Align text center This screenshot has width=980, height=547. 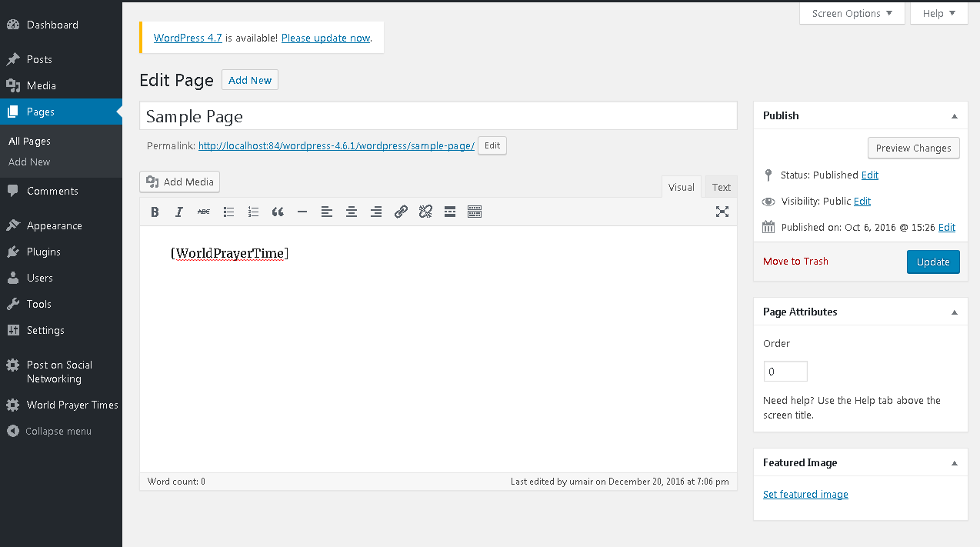(x=352, y=212)
